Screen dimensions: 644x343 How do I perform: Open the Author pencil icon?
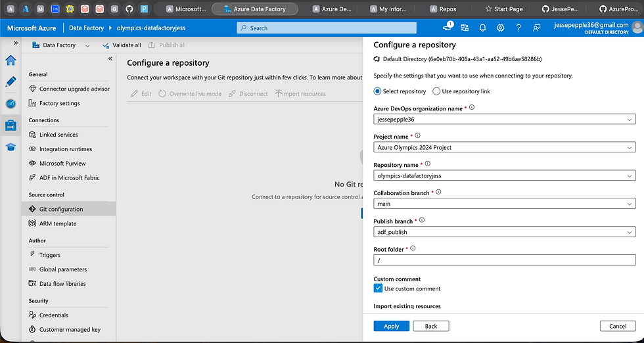[11, 82]
